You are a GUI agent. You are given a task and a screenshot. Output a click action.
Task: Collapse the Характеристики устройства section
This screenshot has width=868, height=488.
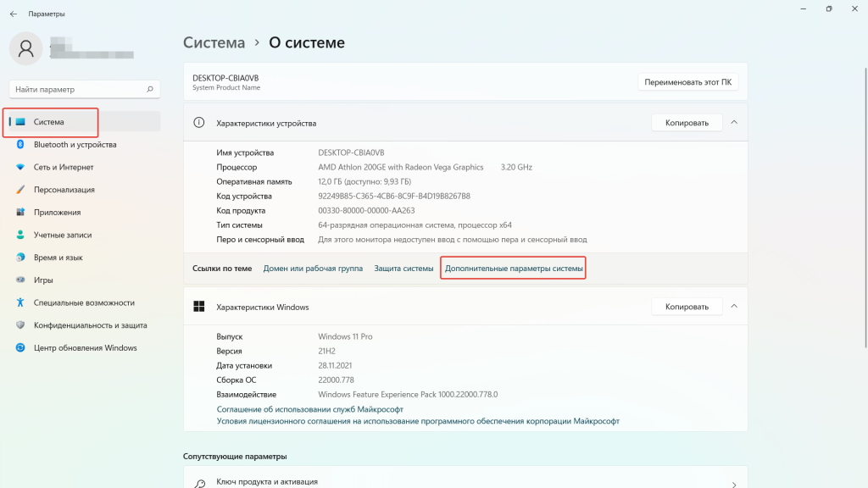734,122
